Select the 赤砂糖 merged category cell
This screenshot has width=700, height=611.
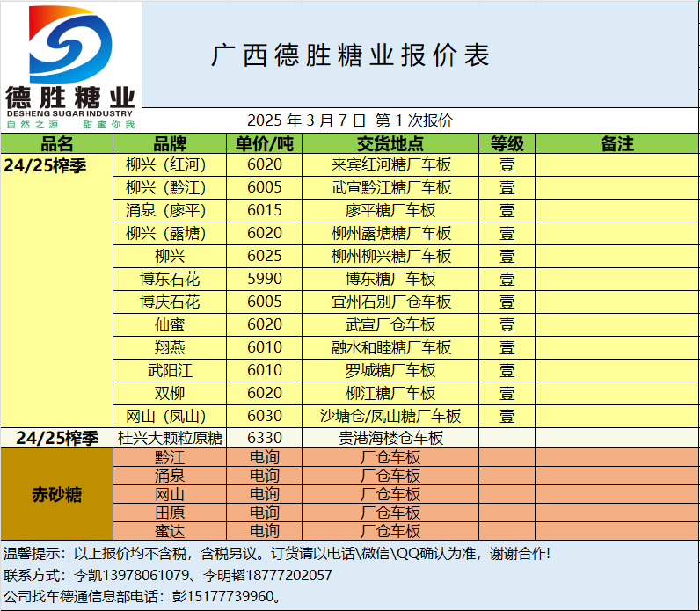click(x=57, y=494)
